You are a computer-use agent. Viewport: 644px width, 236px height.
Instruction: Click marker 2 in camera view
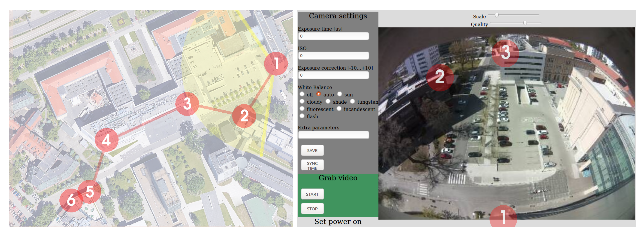(x=440, y=77)
